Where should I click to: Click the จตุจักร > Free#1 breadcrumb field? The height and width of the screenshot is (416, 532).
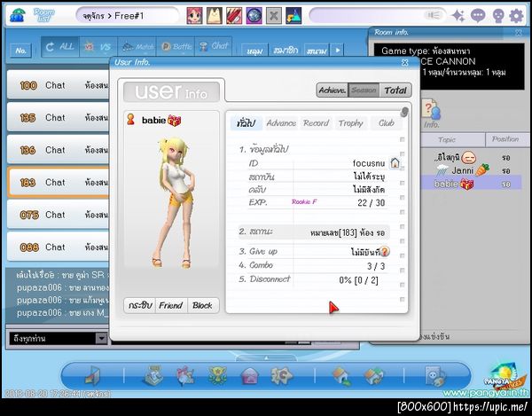(127, 16)
